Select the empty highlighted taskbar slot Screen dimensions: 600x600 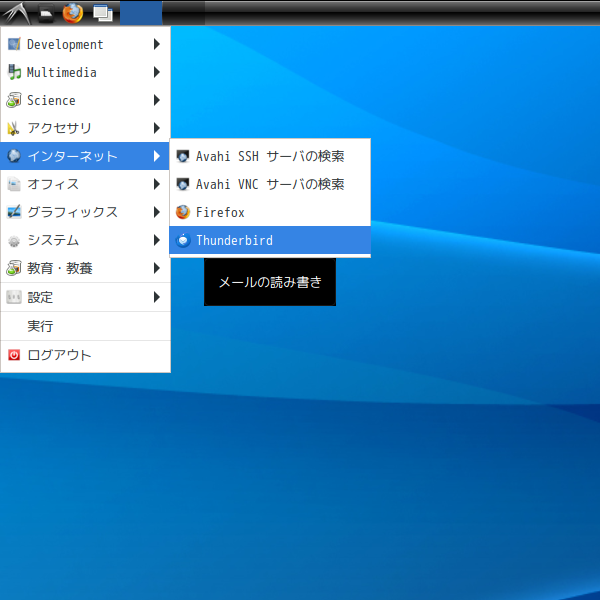[141, 13]
